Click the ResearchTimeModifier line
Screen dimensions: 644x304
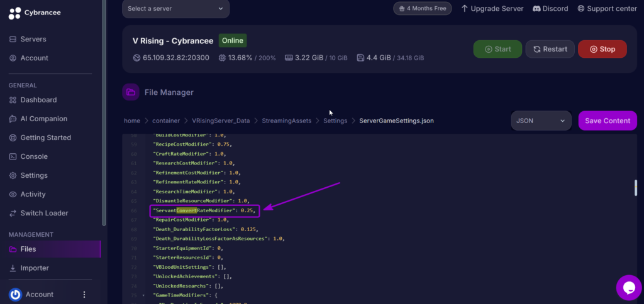(x=194, y=192)
